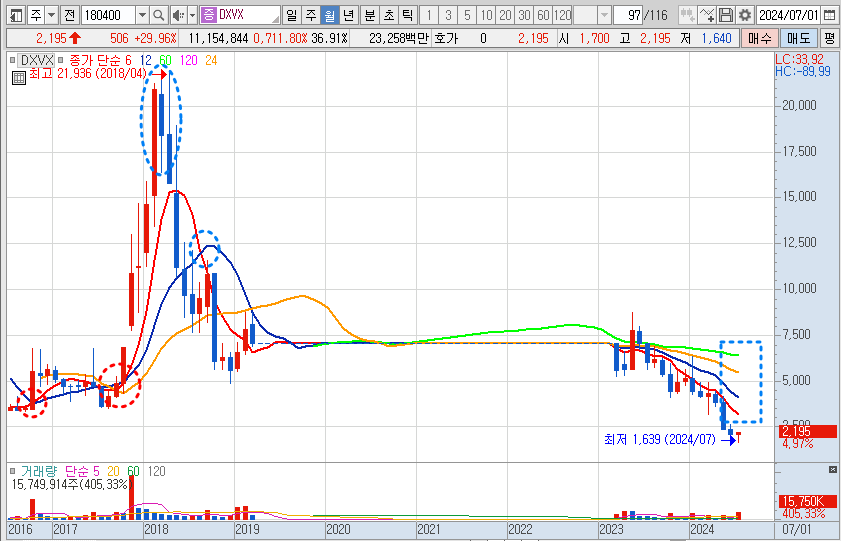841x541 pixels.
Task: Click the 전 all-markets button
Action: pyautogui.click(x=69, y=15)
